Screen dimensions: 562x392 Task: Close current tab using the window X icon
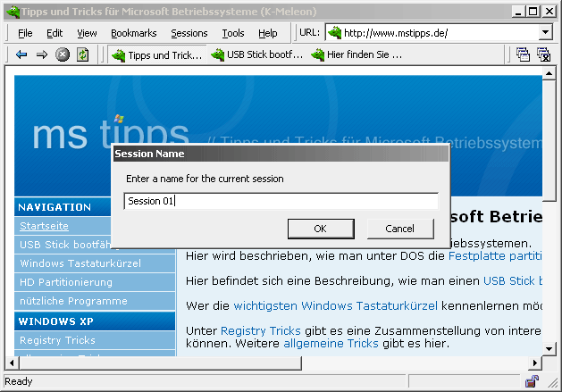click(x=543, y=54)
